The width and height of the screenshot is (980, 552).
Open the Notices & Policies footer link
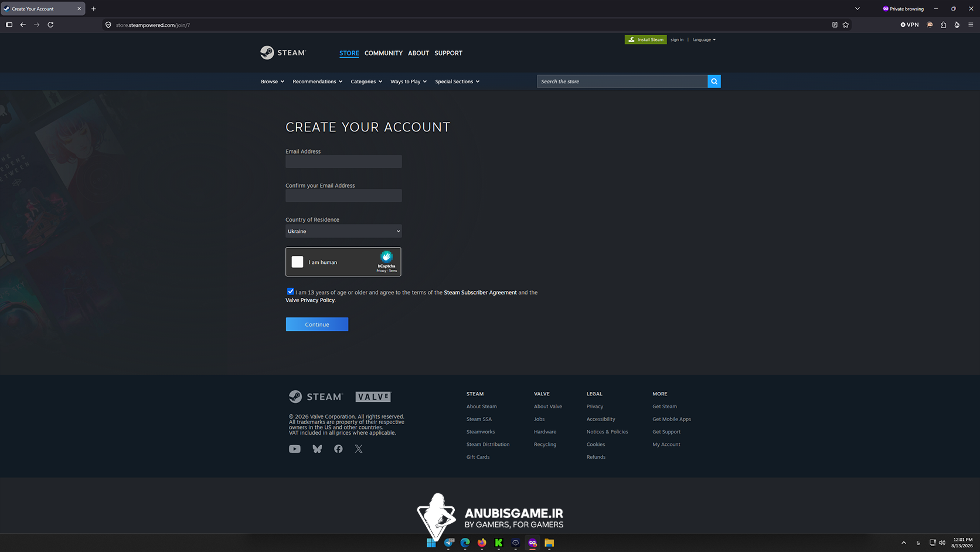607,432
